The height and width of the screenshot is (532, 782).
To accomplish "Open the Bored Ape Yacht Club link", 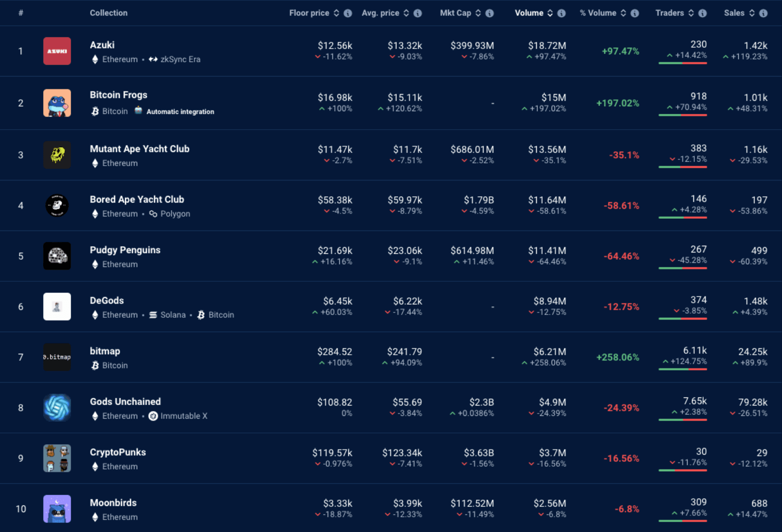I will click(137, 199).
